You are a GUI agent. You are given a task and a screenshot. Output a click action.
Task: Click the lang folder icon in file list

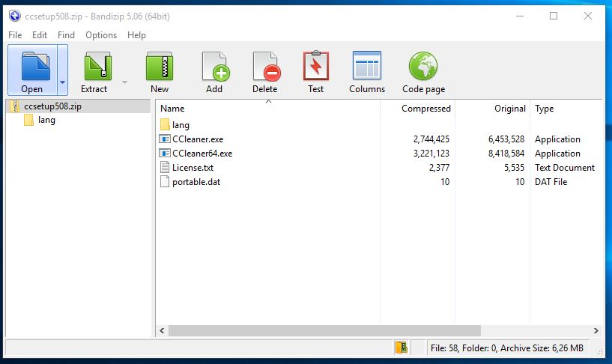tap(165, 124)
